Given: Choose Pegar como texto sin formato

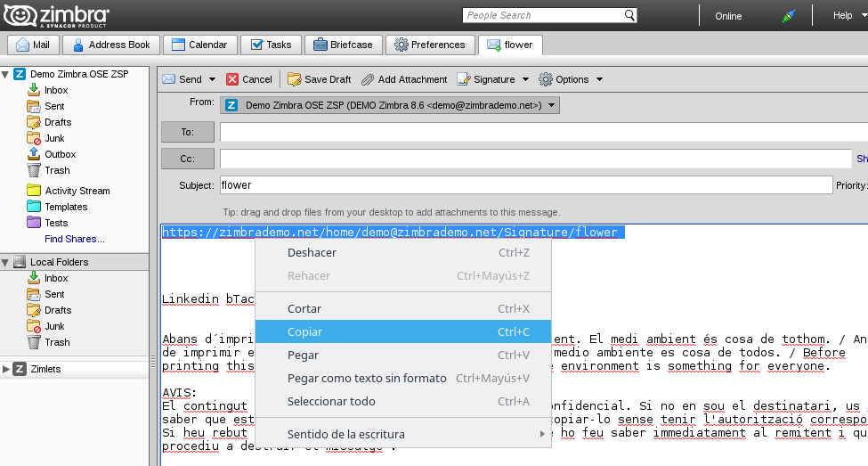Looking at the screenshot, I should (x=403, y=379).
